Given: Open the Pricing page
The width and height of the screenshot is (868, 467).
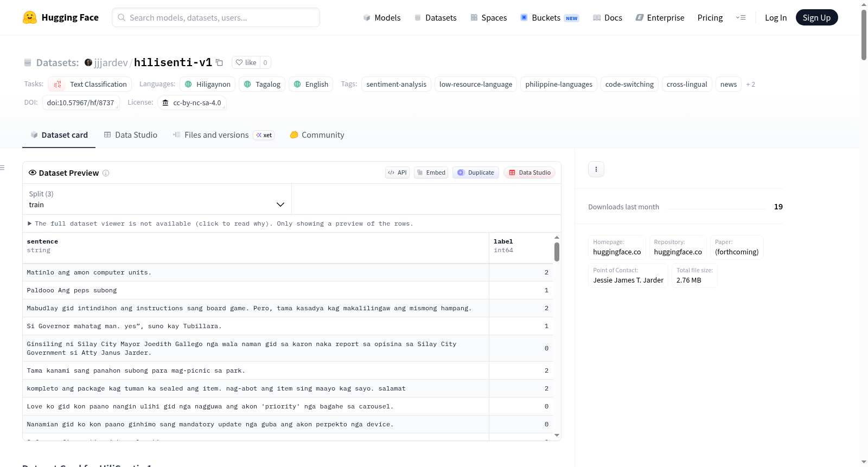Looking at the screenshot, I should (x=710, y=17).
